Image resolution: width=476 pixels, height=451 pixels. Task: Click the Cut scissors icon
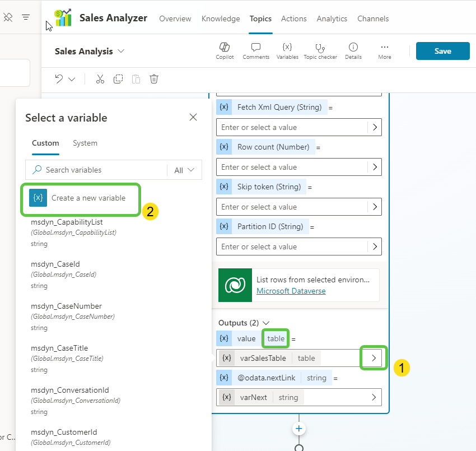(100, 79)
